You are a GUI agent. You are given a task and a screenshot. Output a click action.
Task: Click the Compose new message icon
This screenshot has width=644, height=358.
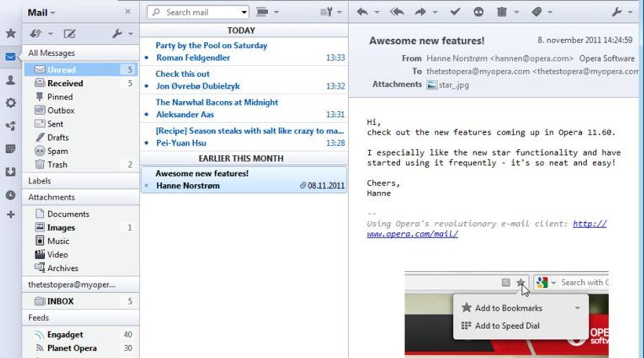[x=69, y=34]
